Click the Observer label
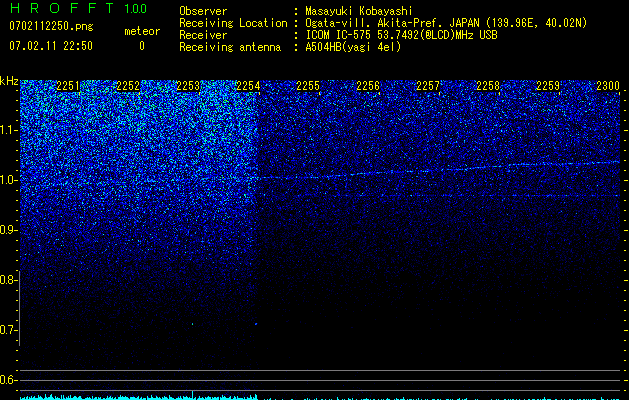629x400 pixels. coord(203,11)
